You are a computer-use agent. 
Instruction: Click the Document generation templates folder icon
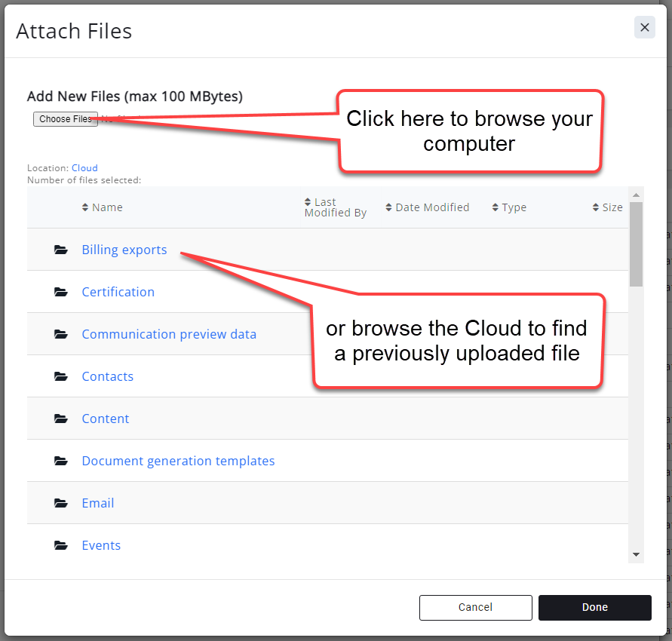(x=61, y=462)
